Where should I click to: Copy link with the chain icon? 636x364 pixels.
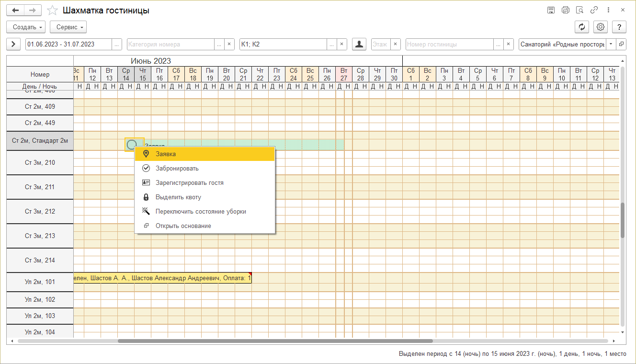click(594, 10)
